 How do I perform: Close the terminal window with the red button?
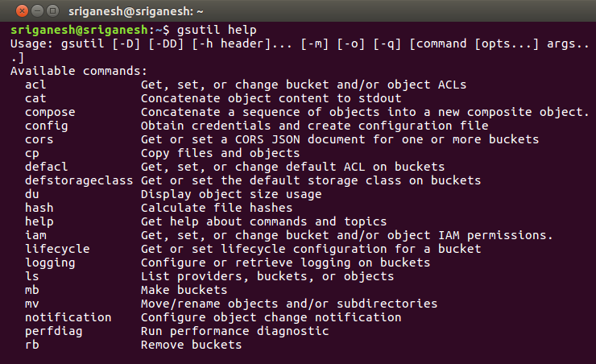pyautogui.click(x=22, y=11)
